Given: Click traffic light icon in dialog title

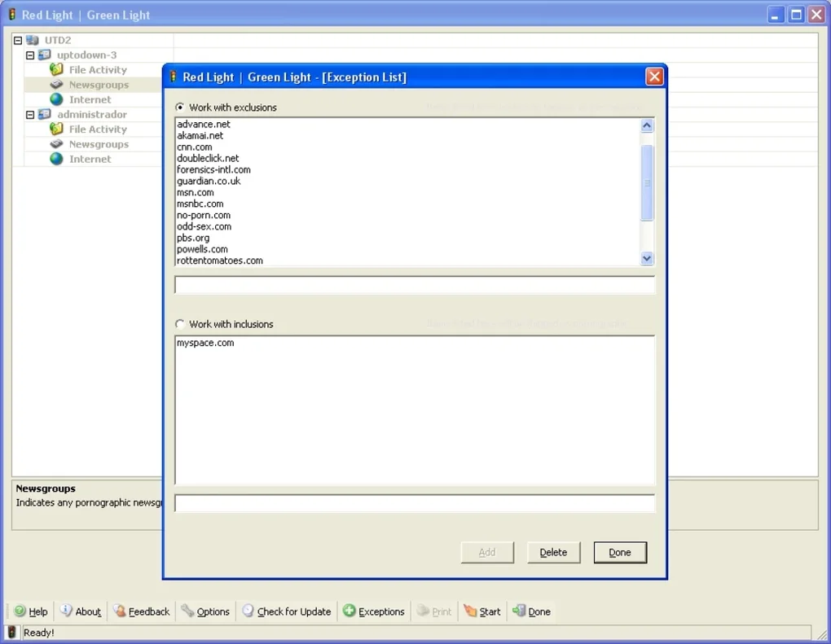Looking at the screenshot, I should (x=173, y=77).
